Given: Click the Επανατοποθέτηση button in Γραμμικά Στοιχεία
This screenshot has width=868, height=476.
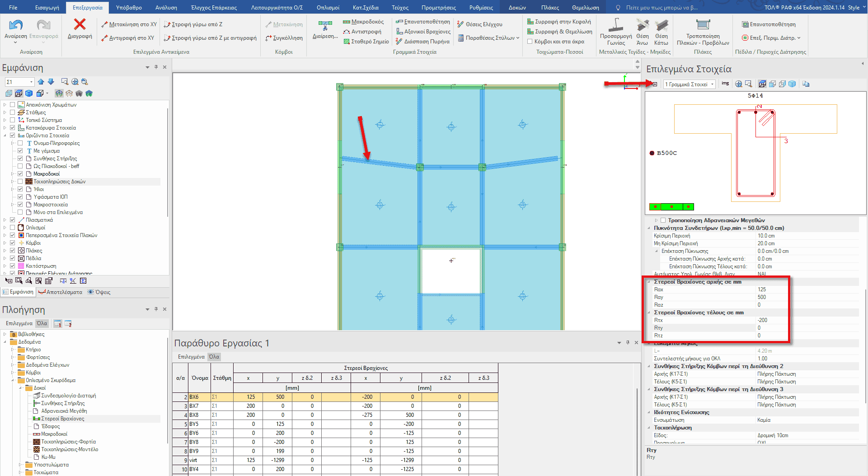Looking at the screenshot, I should pos(423,22).
